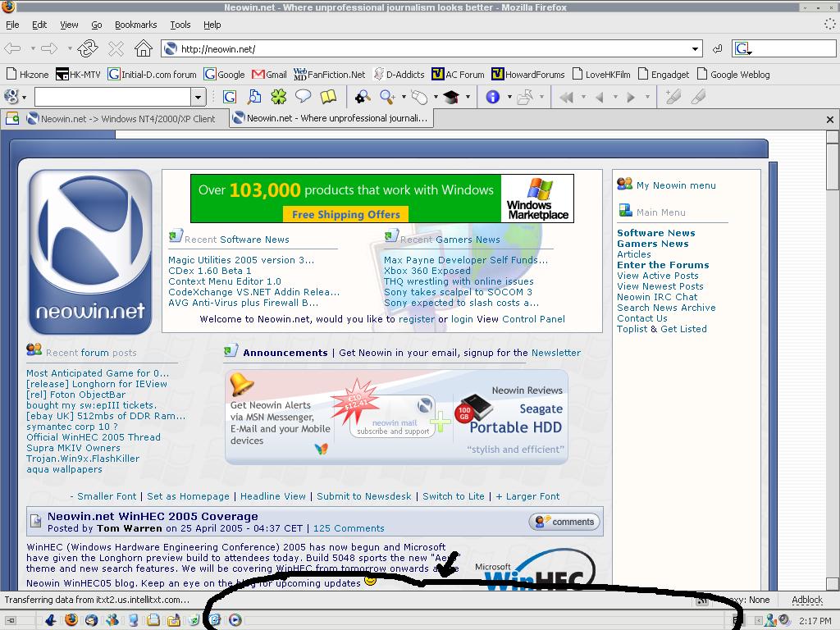The width and height of the screenshot is (840, 630).
Task: Click the Show Desktop icon on the taskbar
Action: click(x=12, y=620)
